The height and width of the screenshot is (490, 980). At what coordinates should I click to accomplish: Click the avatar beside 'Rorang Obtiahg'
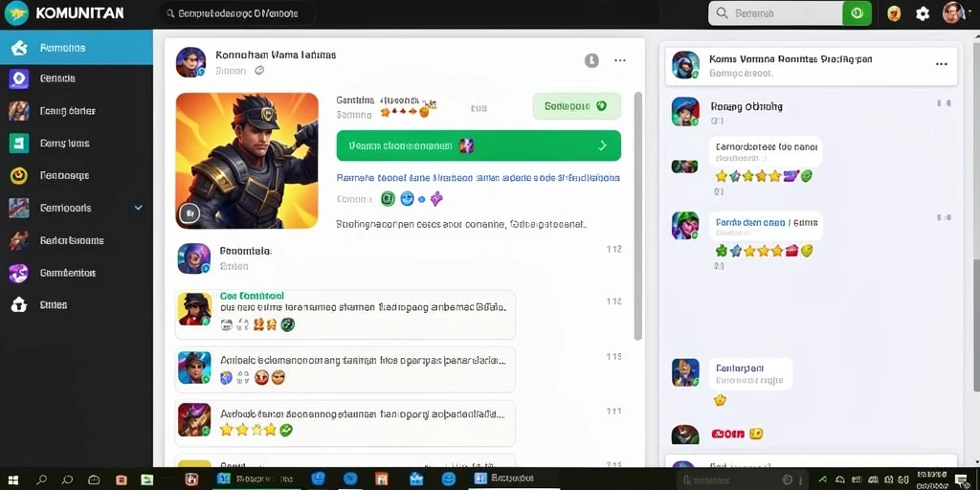(685, 112)
